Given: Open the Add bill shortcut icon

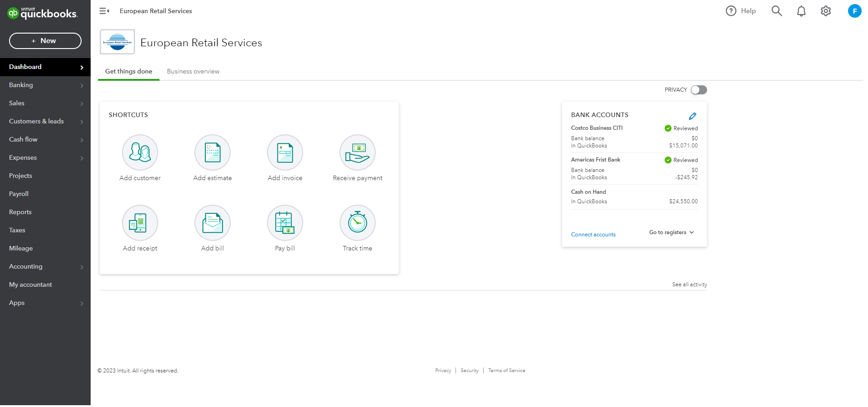Looking at the screenshot, I should [x=213, y=223].
